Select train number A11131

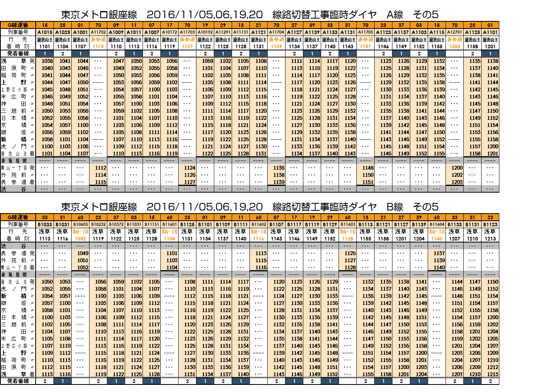pyautogui.click(x=241, y=32)
